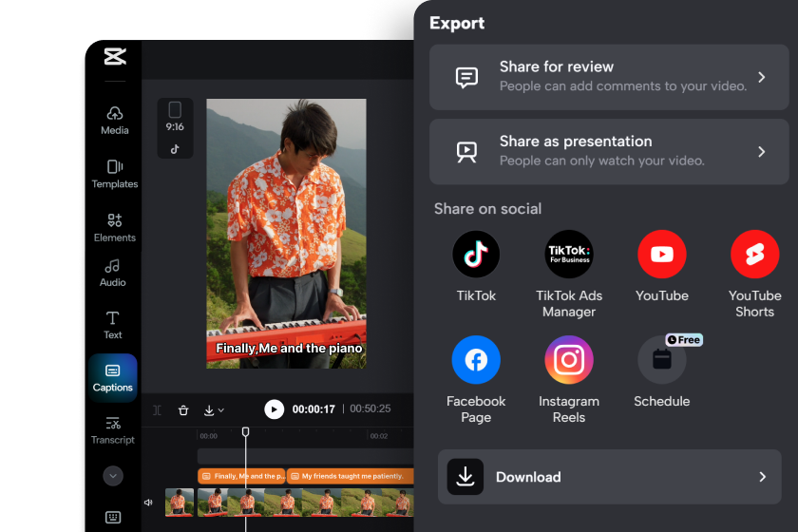Delete selected clip with trash icon
The height and width of the screenshot is (532, 798).
(183, 409)
